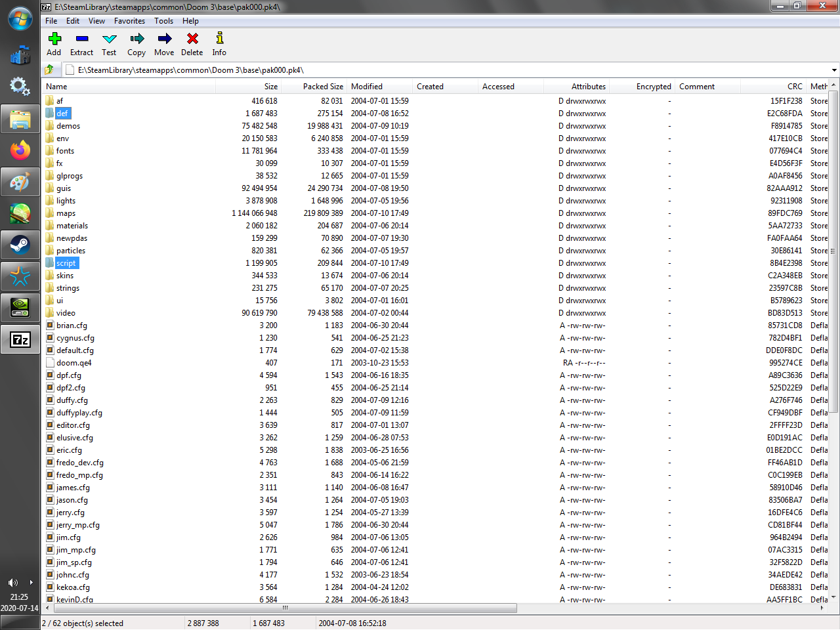This screenshot has width=840, height=630.
Task: Select the 'newpdas' folder name
Action: click(x=72, y=238)
